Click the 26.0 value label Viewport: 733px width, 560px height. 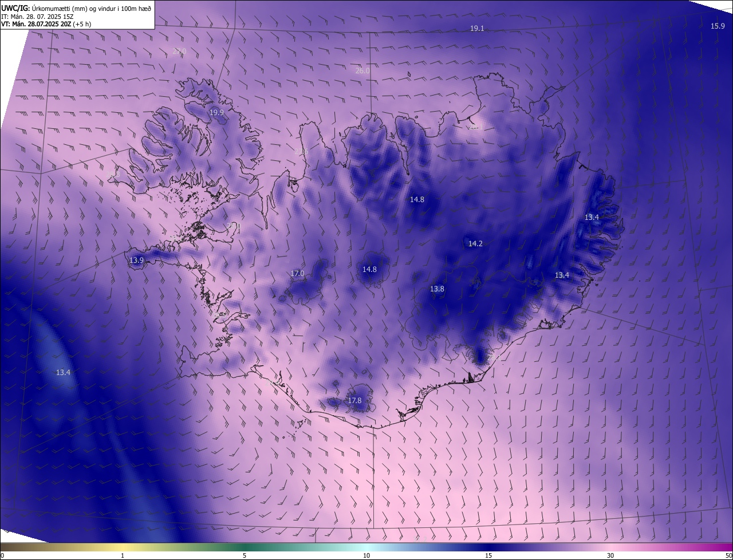click(x=362, y=71)
